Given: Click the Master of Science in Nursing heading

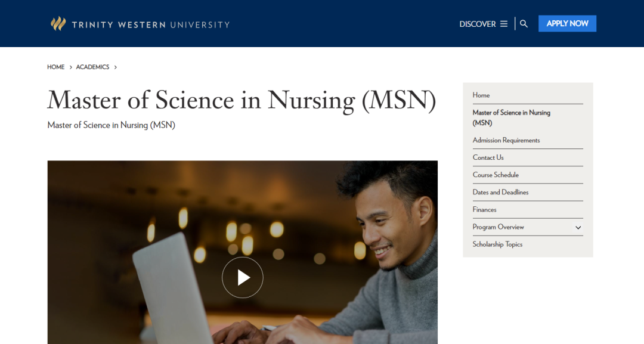Looking at the screenshot, I should point(241,100).
